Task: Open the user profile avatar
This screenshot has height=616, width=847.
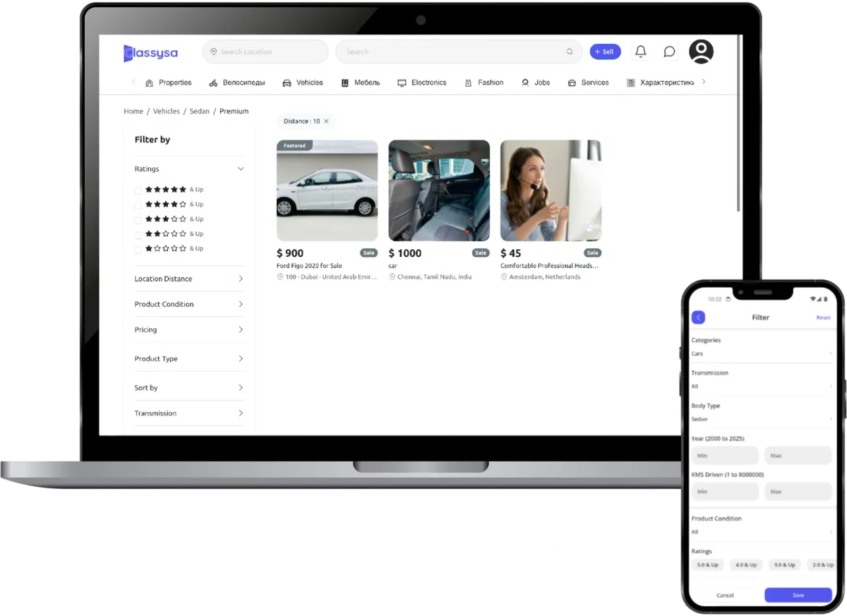Action: point(701,52)
